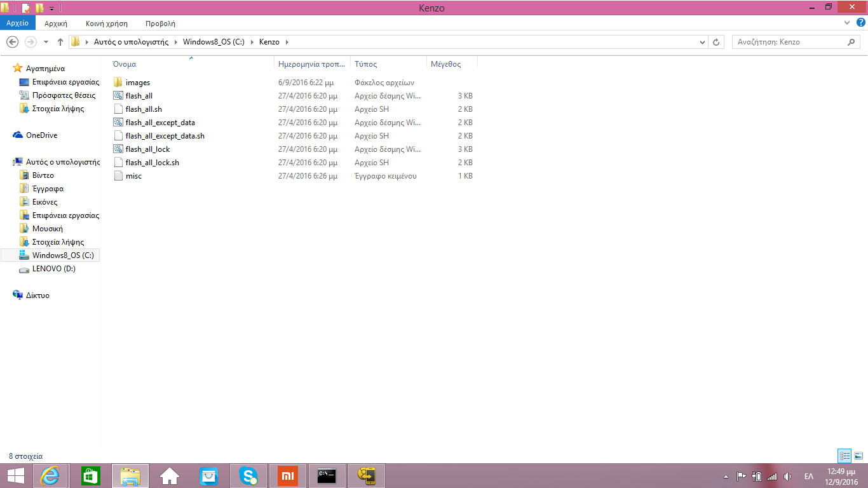868x488 pixels.
Task: Select the flash_all_lock.sh file
Action: click(x=152, y=163)
